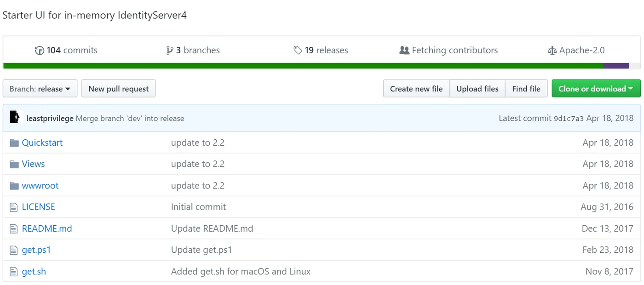644x285 pixels.
Task: Click the Quickstart folder icon
Action: pyautogui.click(x=14, y=143)
